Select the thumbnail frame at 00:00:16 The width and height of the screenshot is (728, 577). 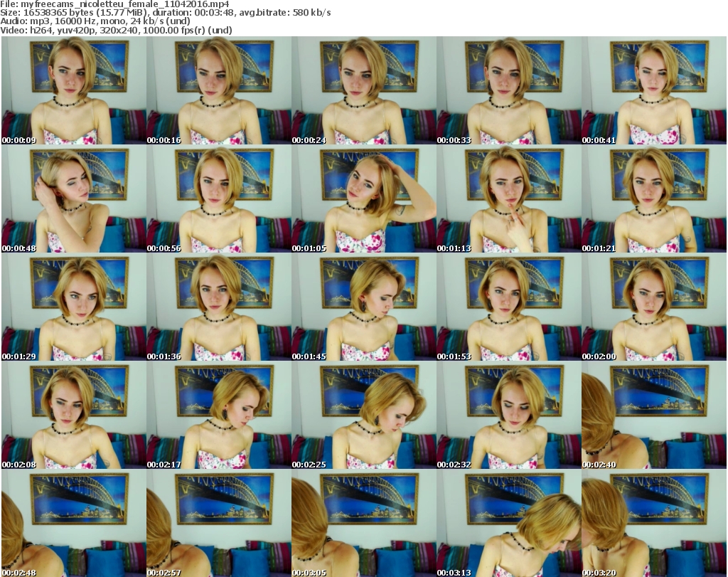tap(219, 90)
